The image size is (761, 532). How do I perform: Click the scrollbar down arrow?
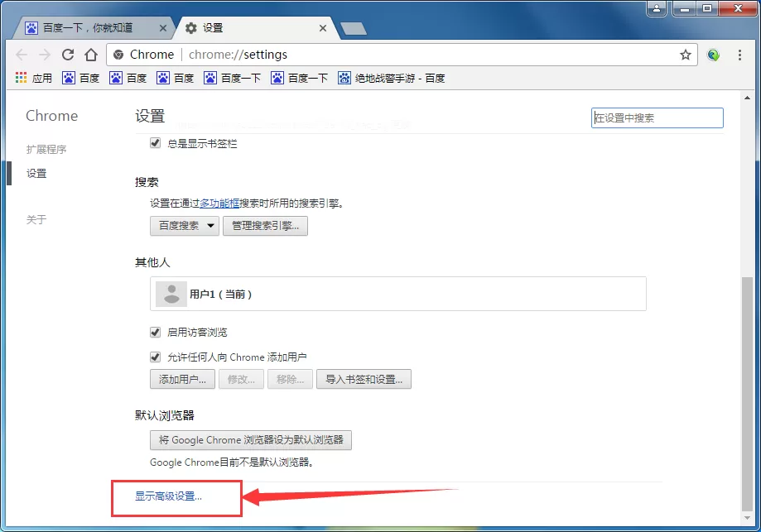[747, 518]
